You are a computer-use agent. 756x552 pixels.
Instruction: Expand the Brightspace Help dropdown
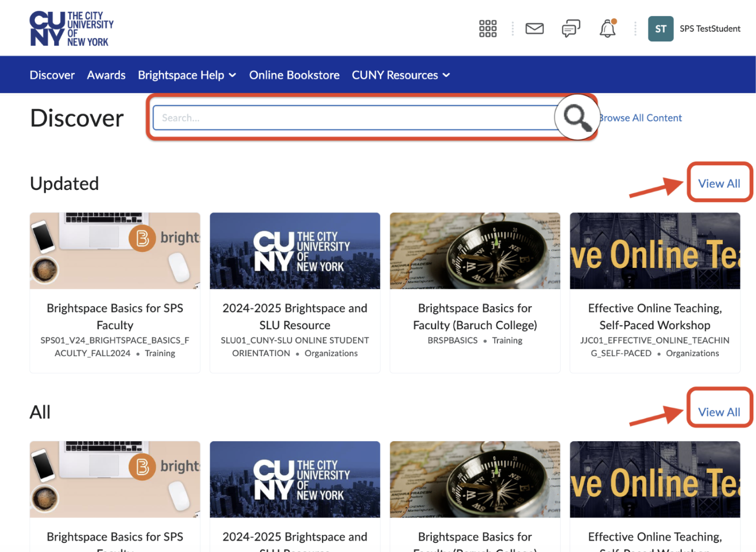[186, 75]
